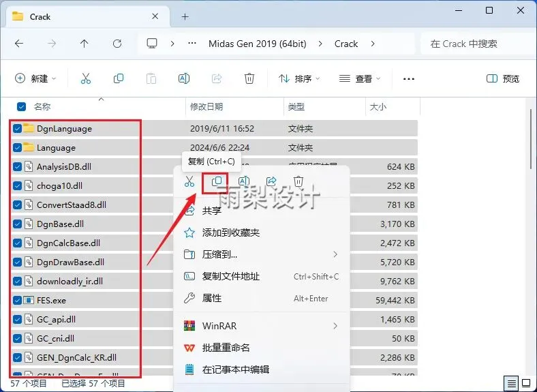Click the DgnLanguage folder icon
Viewport: 537px width, 392px height.
(x=29, y=128)
